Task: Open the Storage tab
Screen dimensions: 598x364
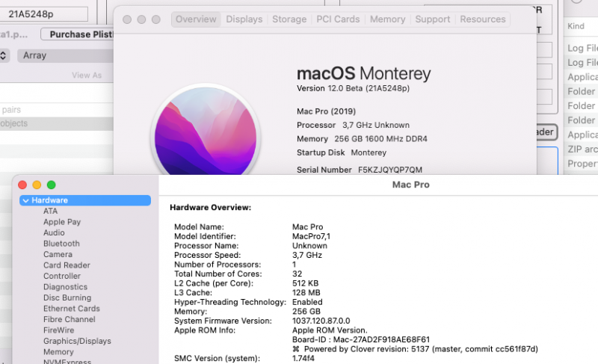Action: click(289, 19)
